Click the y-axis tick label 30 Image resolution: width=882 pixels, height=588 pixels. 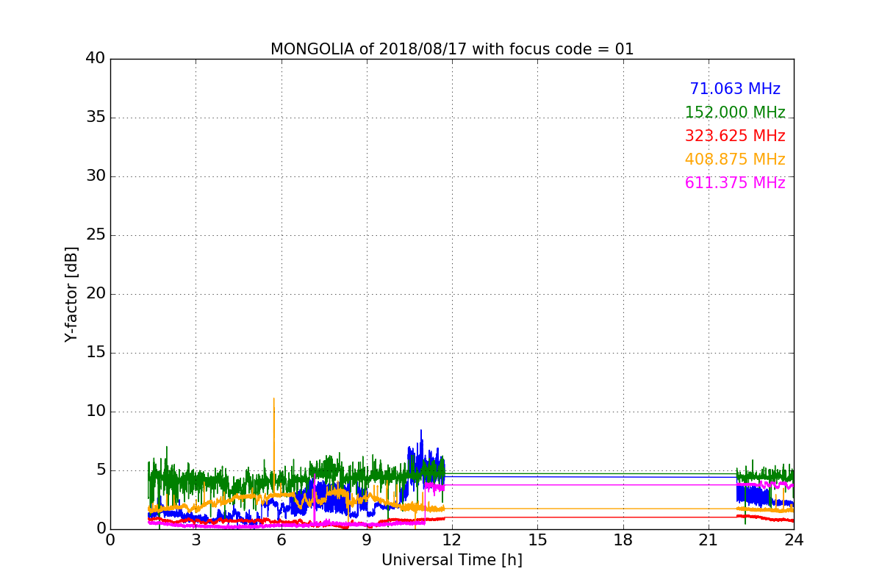tap(96, 176)
